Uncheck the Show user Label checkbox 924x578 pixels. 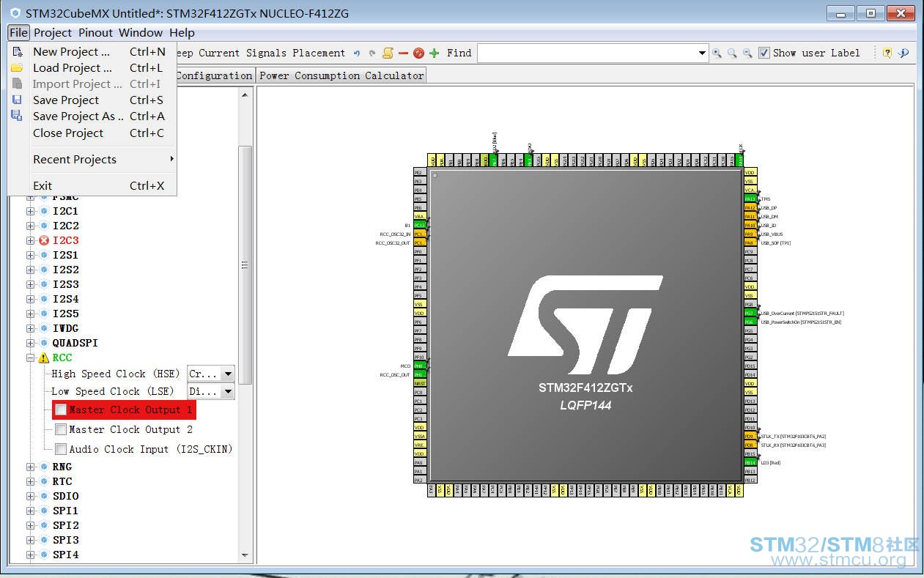764,53
